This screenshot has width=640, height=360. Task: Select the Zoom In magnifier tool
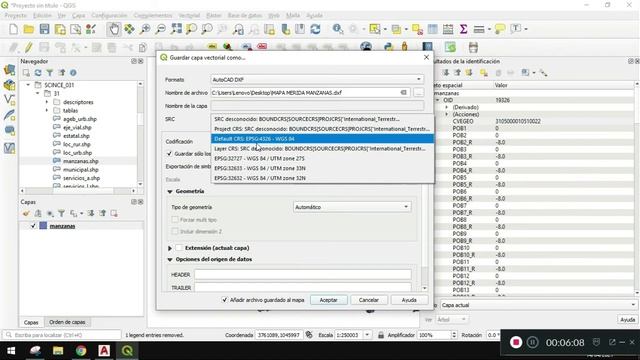(145, 29)
